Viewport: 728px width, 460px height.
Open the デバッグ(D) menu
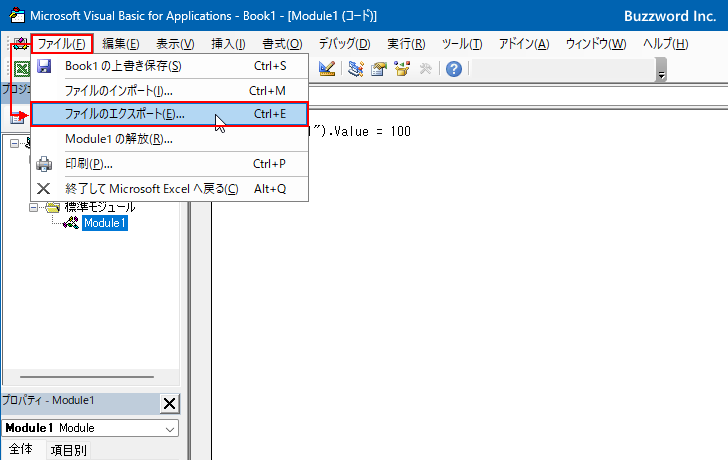344,44
